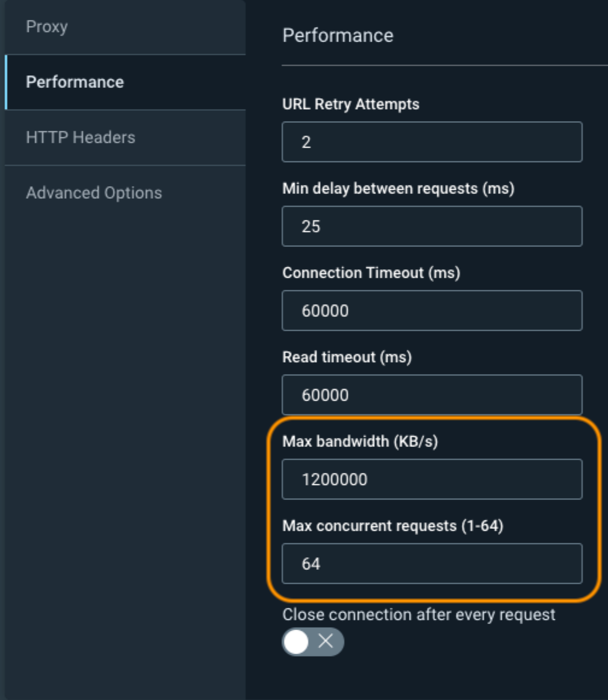This screenshot has height=700, width=608.
Task: Click the Max concurrent requests (1-64) label
Action: [392, 526]
